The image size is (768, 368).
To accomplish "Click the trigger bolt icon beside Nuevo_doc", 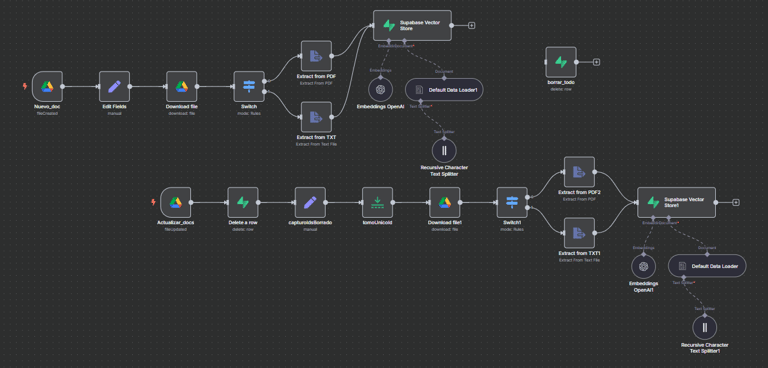I will [25, 86].
